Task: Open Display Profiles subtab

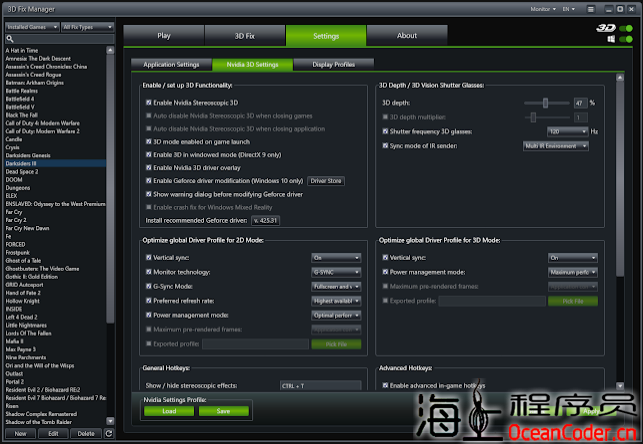Action: [334, 64]
